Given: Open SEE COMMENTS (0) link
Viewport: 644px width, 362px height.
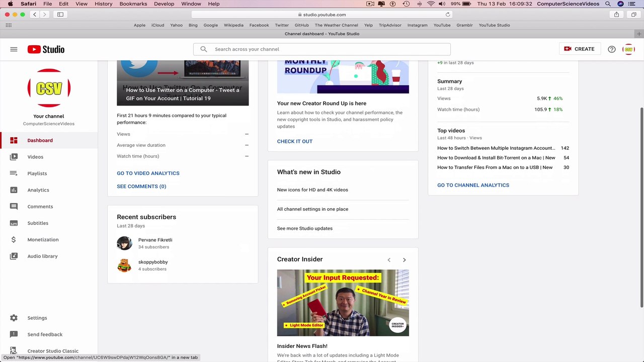Looking at the screenshot, I should pos(141,187).
